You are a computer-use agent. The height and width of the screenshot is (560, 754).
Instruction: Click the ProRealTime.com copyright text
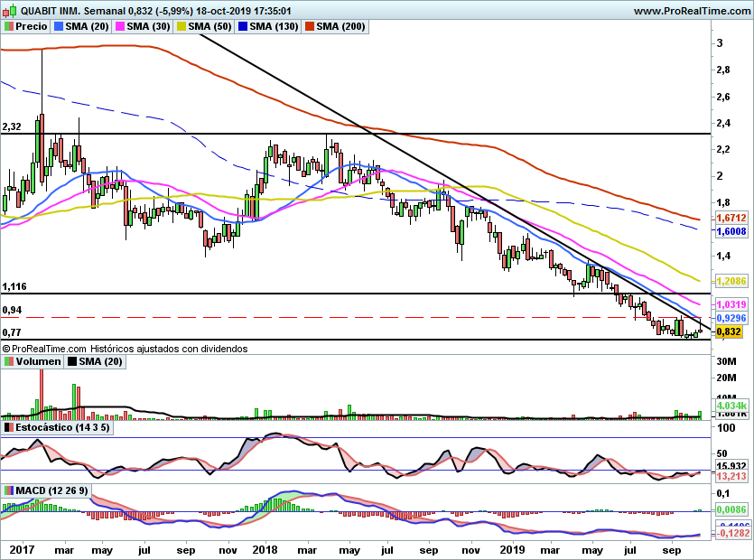click(x=125, y=349)
